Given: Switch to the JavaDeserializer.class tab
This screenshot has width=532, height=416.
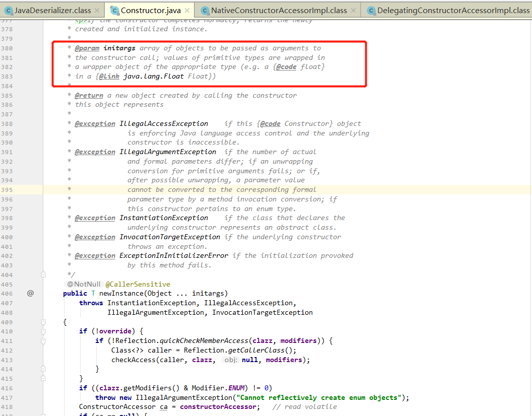Looking at the screenshot, I should click(53, 10).
